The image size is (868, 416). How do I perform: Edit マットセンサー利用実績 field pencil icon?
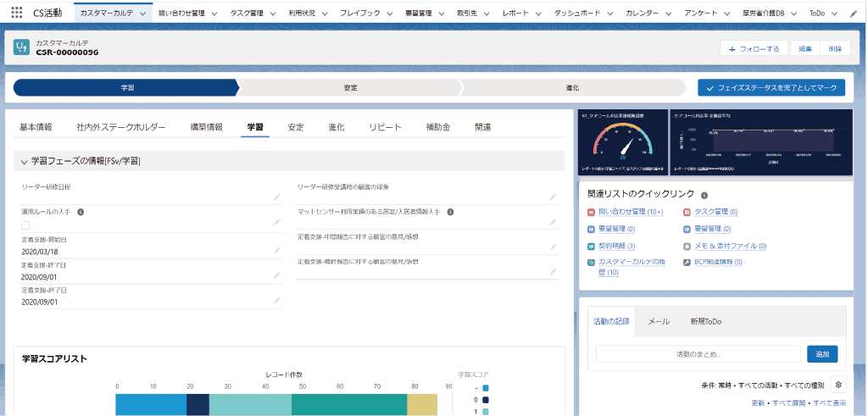pos(553,222)
